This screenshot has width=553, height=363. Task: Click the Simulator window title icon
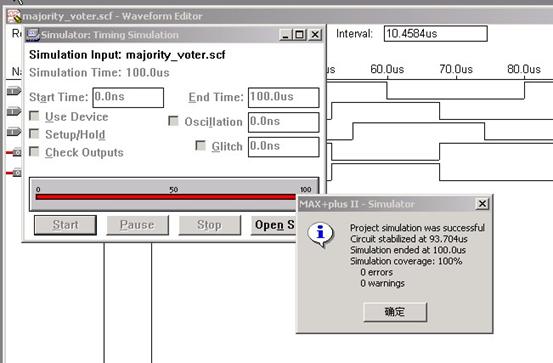33,35
